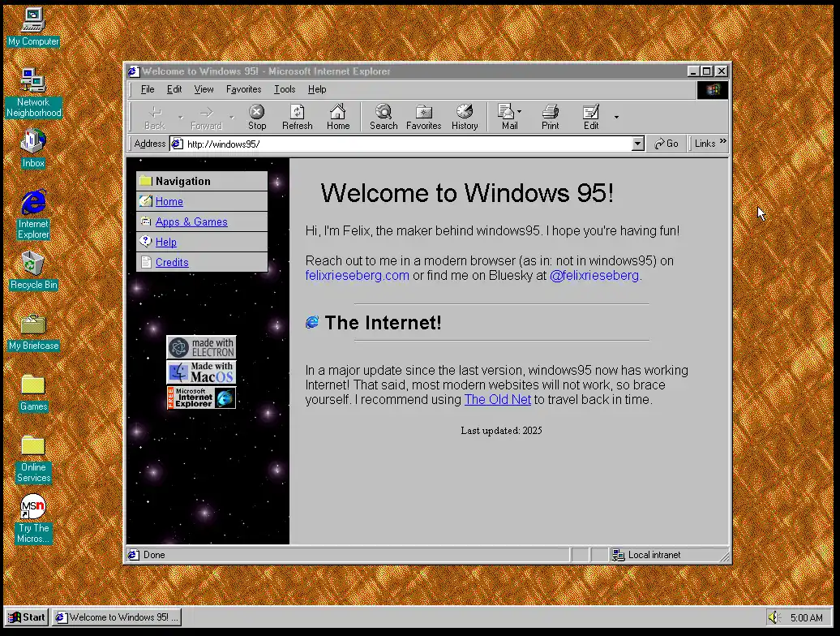Viewport: 840px width, 636px height.
Task: Follow the @felixrieseberg Bluesky link
Action: [594, 275]
